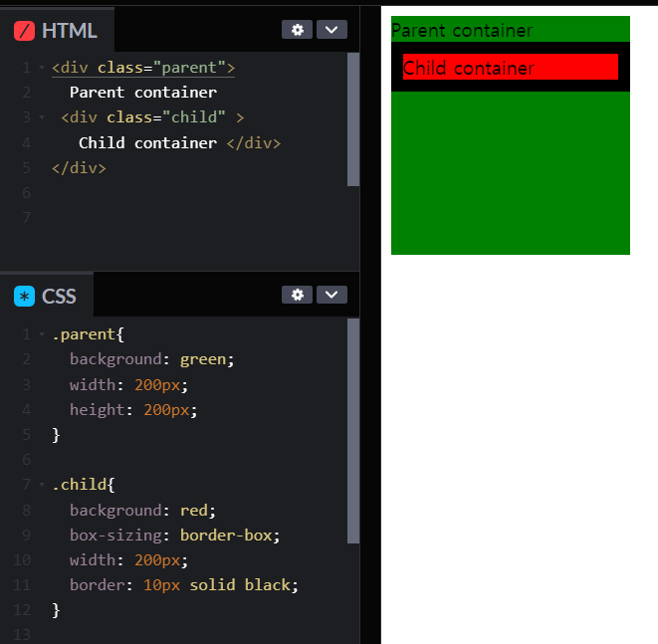Screen dimensions: 658x644
Task: Open HTML editor settings gear
Action: [297, 30]
